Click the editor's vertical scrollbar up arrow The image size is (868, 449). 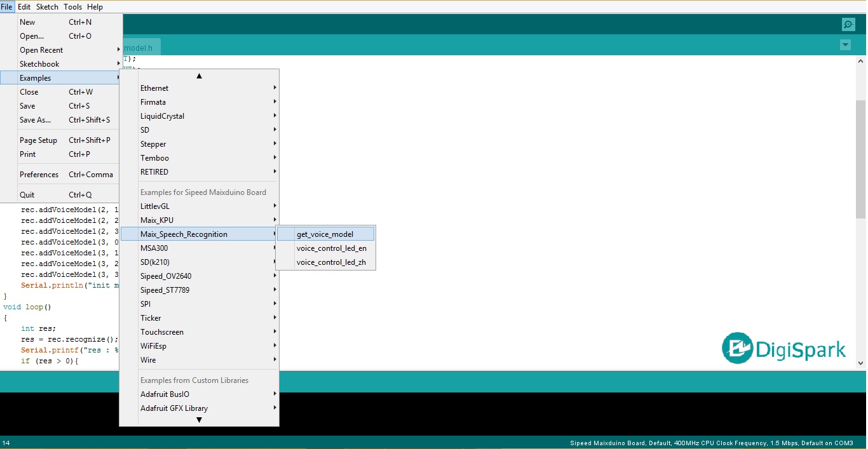(861, 62)
